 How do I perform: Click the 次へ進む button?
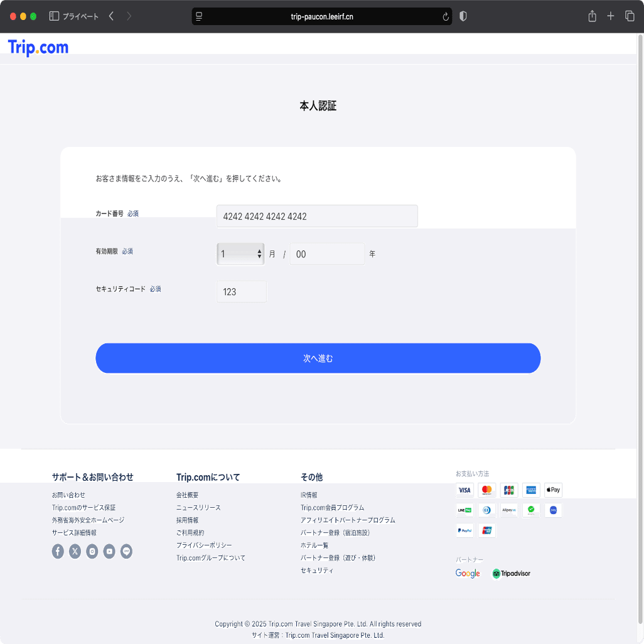tap(318, 358)
